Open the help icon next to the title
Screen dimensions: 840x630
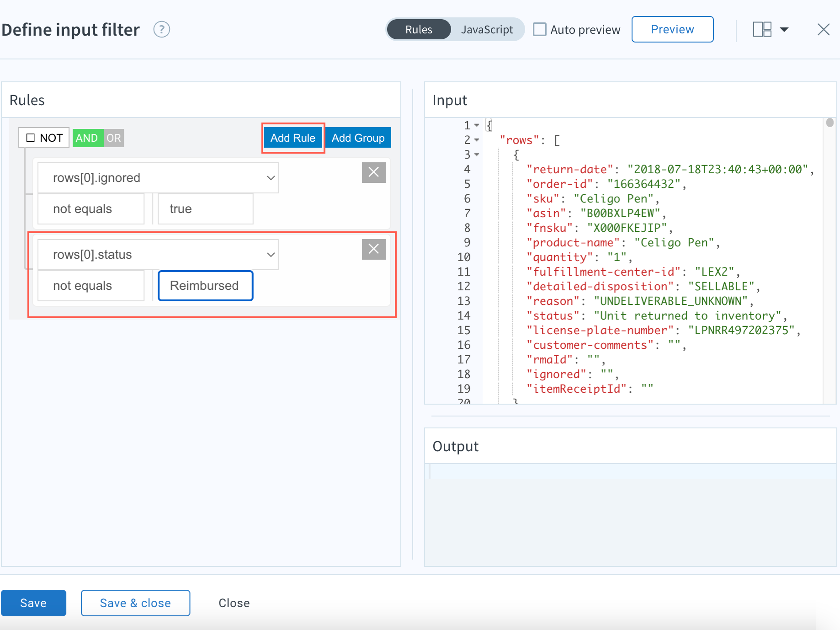tap(161, 30)
